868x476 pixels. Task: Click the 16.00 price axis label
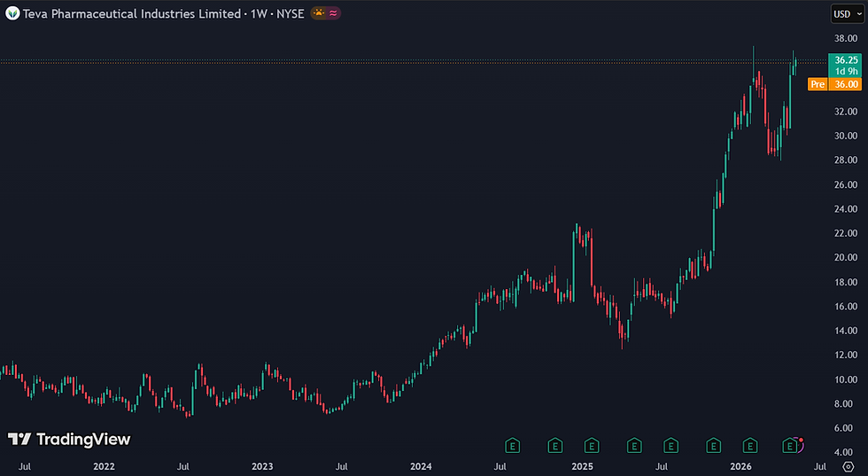coord(846,307)
